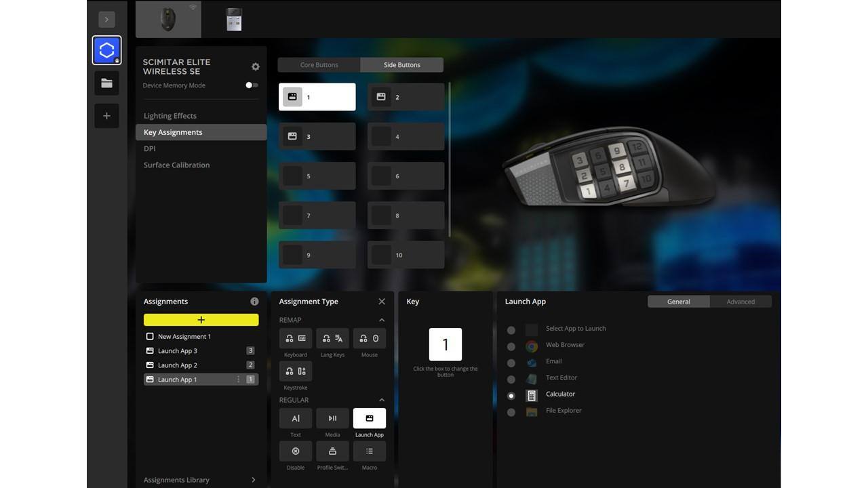Collapse the REGULAR section
Viewport: 868px width, 488px height.
[381, 400]
